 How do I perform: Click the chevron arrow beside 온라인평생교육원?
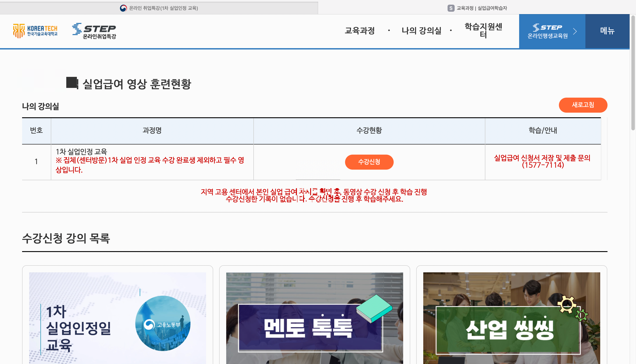pos(575,31)
